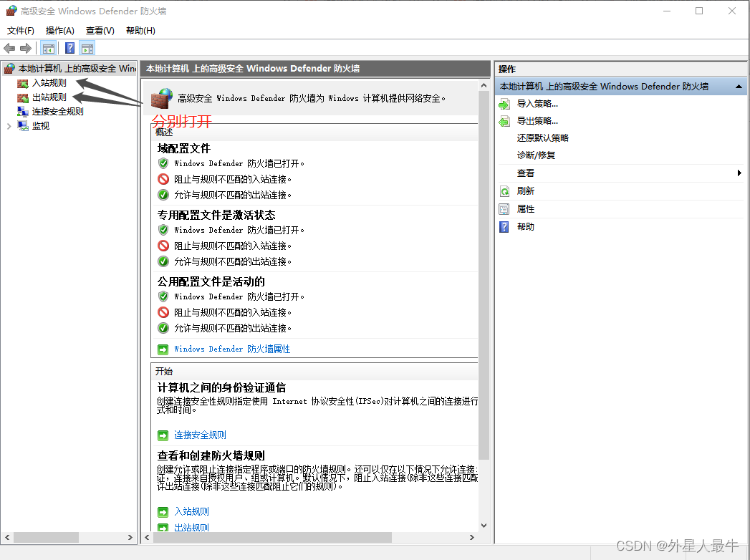Click green arrow icon beside 连接安全规则 link
Viewport: 750px width, 560px height.
tap(163, 435)
